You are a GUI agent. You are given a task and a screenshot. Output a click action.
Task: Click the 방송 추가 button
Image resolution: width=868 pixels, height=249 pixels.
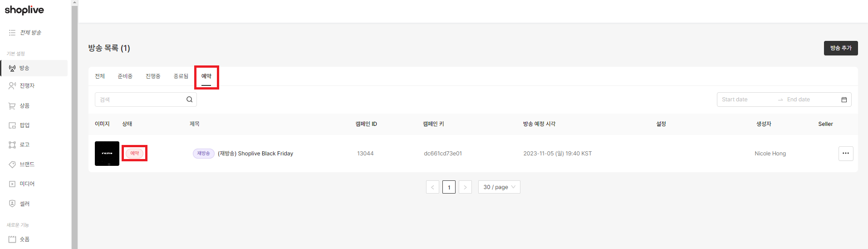coord(841,48)
